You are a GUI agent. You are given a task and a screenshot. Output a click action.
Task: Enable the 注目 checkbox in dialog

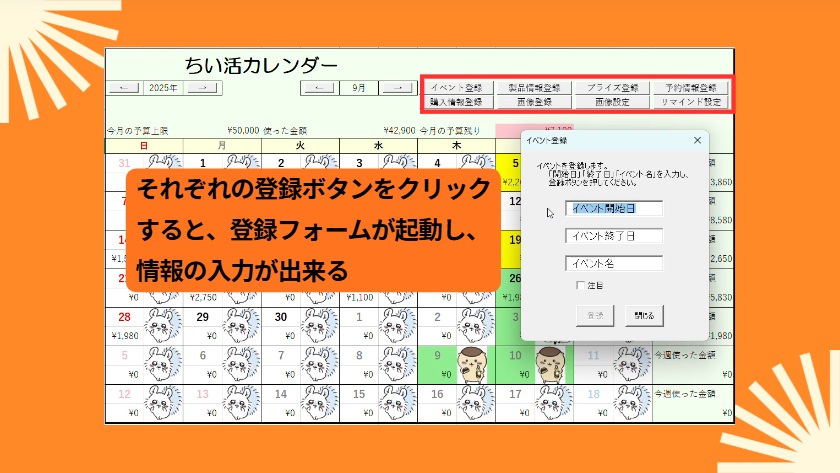(581, 286)
